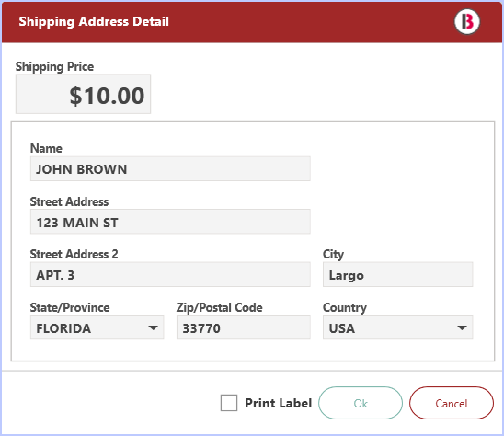Screen dimensions: 504x436
Task: Click the 33770 zip code field
Action: point(244,327)
